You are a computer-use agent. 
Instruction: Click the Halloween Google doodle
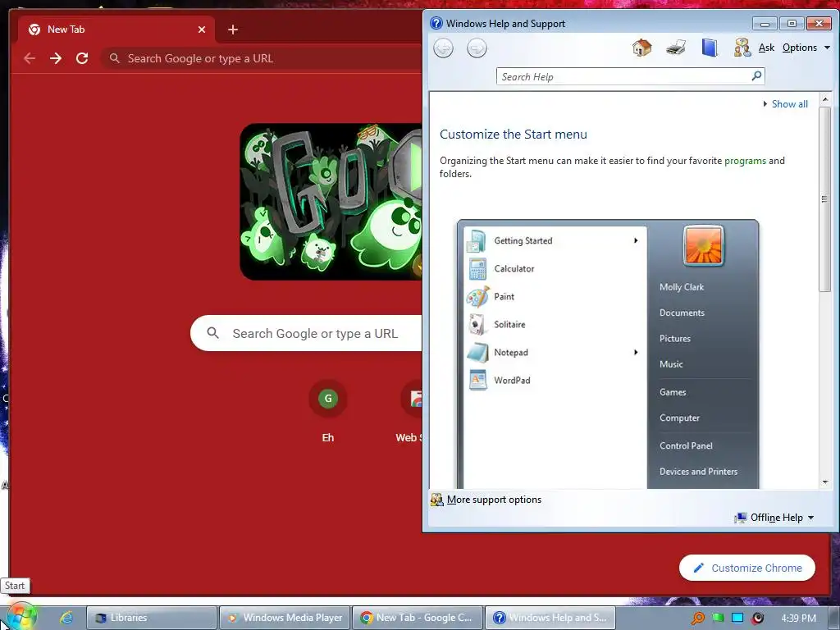[x=331, y=202]
